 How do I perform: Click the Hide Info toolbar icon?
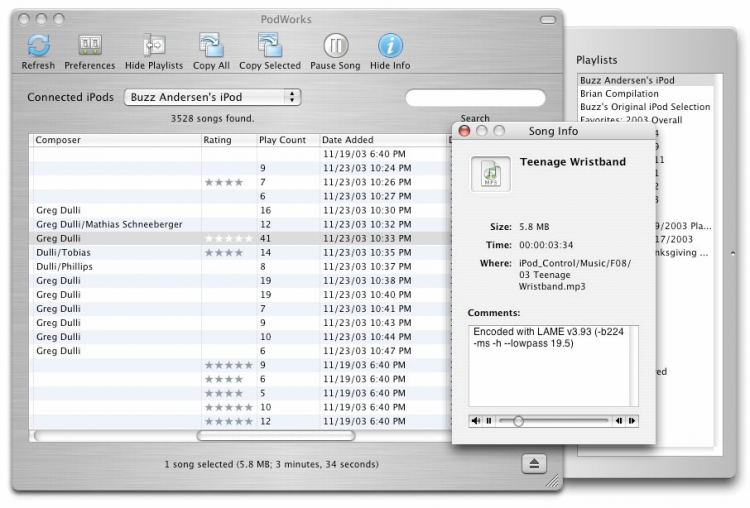click(390, 45)
